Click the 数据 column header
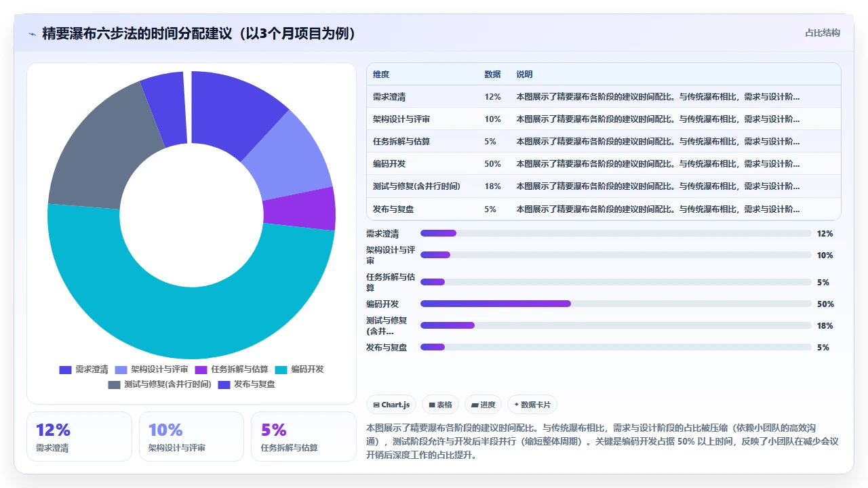 [492, 75]
